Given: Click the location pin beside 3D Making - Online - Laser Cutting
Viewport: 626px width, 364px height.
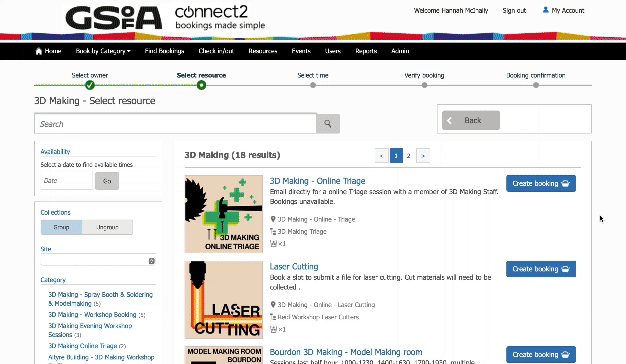Looking at the screenshot, I should (273, 305).
